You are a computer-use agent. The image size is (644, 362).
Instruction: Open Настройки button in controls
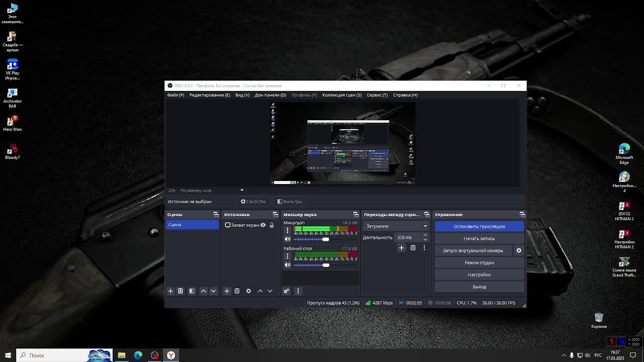479,275
